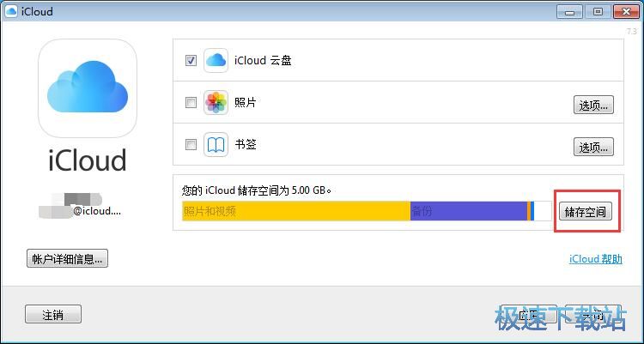Open 帐户详细信息 dialog
This screenshot has height=344, width=644.
tap(67, 258)
